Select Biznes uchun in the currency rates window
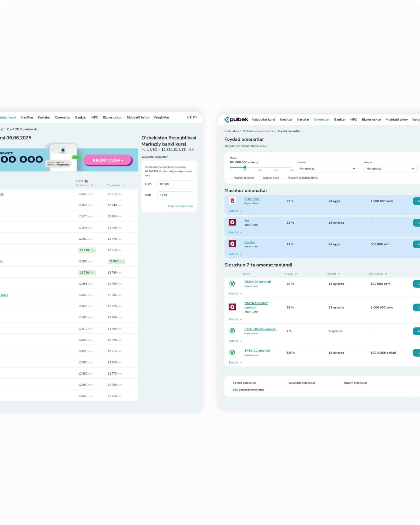Image resolution: width=420 pixels, height=525 pixels. (112, 117)
